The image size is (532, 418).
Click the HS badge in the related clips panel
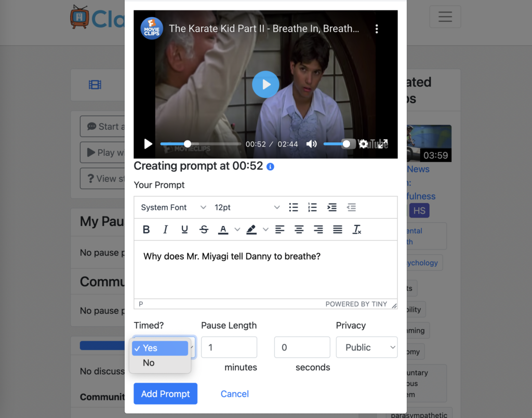(x=419, y=210)
